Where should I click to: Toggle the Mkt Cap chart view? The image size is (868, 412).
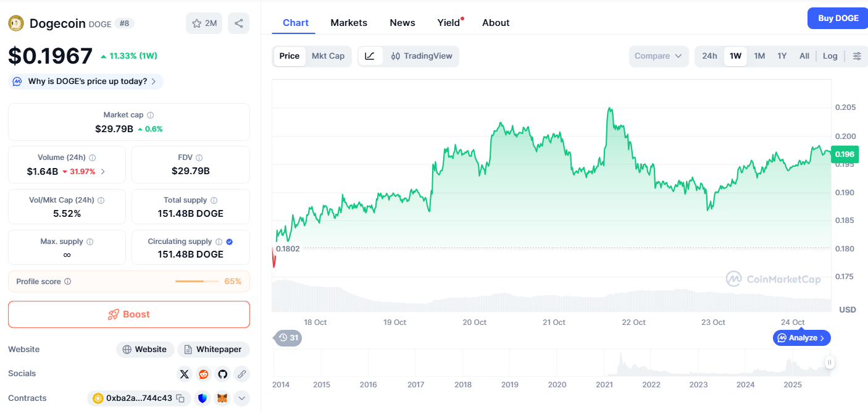click(x=328, y=56)
